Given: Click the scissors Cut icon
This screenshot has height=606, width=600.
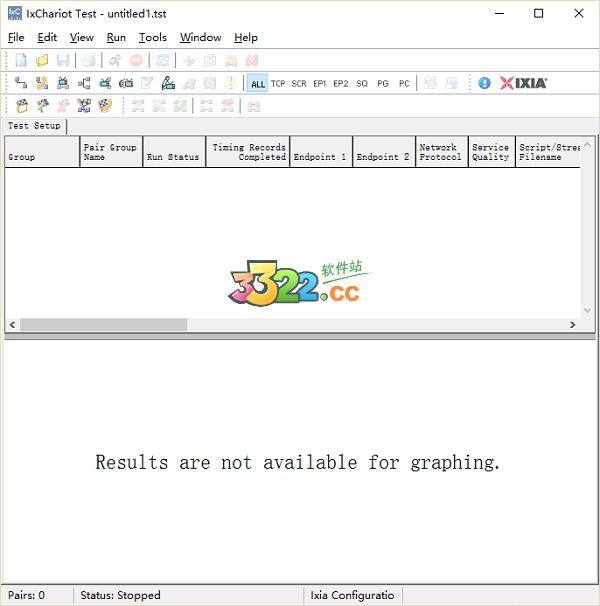Looking at the screenshot, I should 189,60.
